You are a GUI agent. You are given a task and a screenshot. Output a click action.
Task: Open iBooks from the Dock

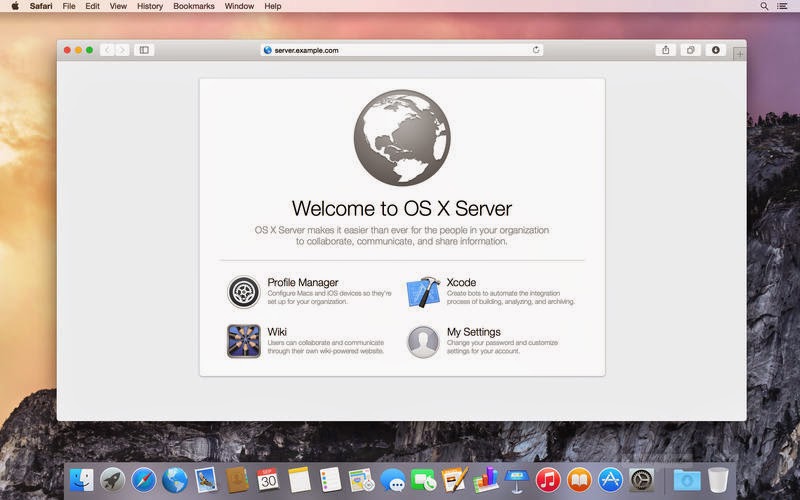tap(579, 480)
